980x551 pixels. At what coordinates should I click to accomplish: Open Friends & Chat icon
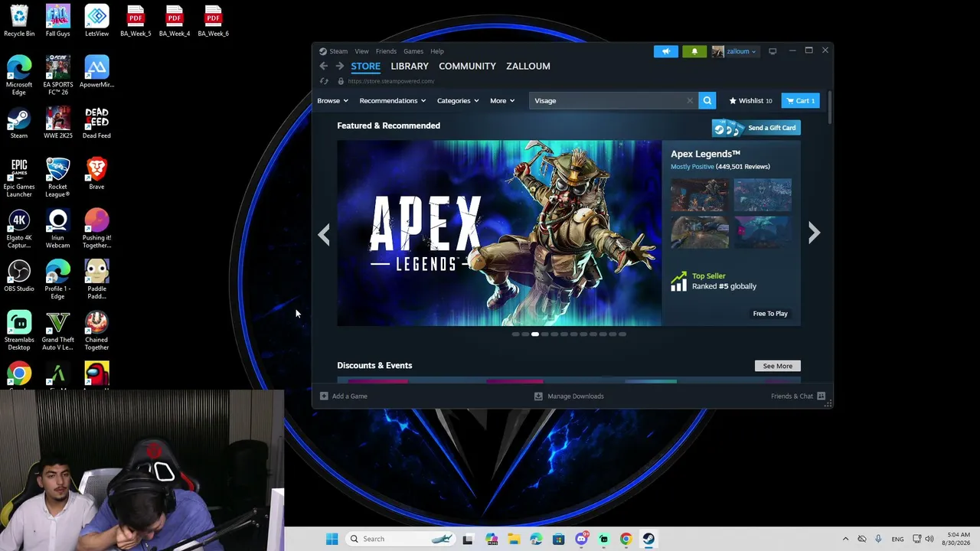pos(821,396)
